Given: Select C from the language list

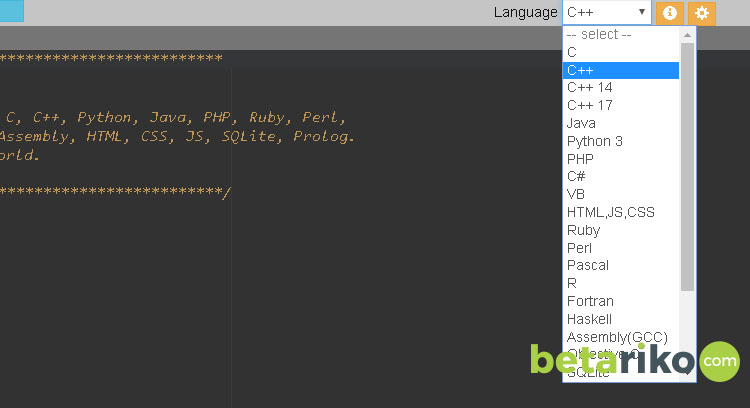Looking at the screenshot, I should [x=621, y=52].
